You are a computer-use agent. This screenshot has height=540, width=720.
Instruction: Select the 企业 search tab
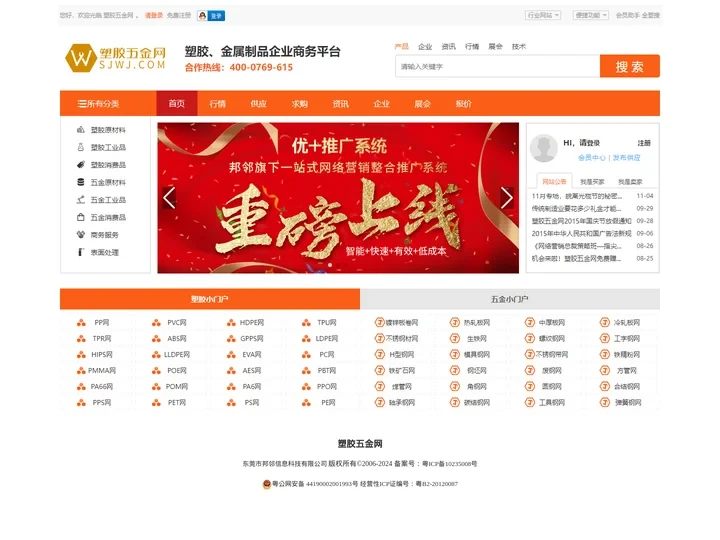pyautogui.click(x=425, y=46)
